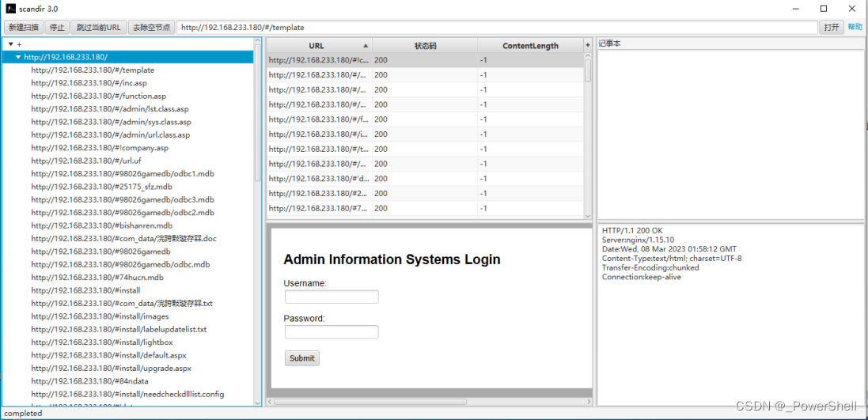Select table row with URL /#/i...
Image resolution: width=868 pixels, height=420 pixels.
(425, 134)
